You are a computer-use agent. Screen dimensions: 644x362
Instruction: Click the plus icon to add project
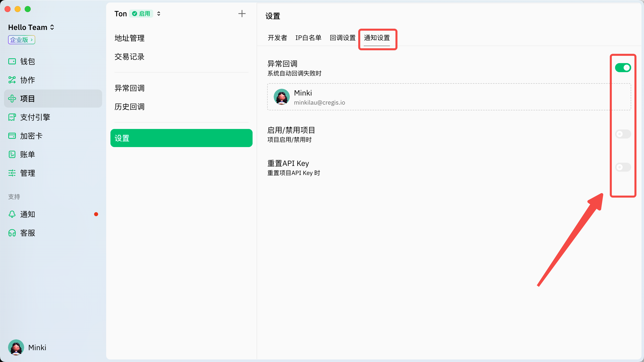pyautogui.click(x=242, y=14)
